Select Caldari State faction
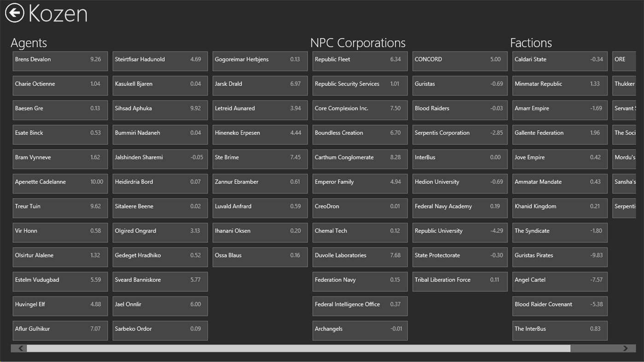Image resolution: width=644 pixels, height=362 pixels. point(560,61)
